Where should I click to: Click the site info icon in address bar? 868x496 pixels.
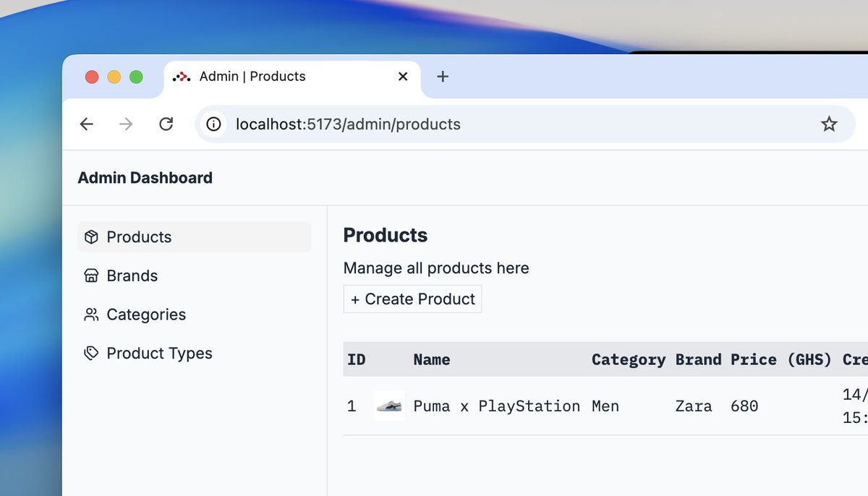pos(213,124)
